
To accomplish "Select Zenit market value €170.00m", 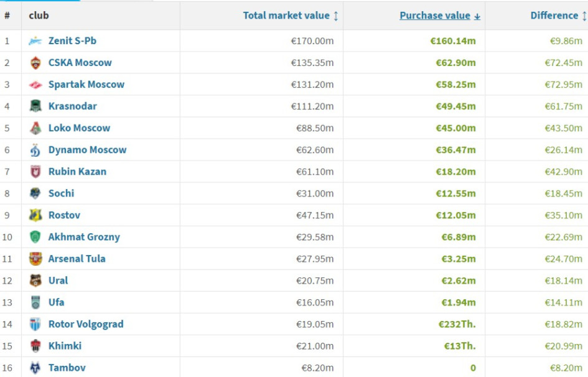I will [x=312, y=41].
